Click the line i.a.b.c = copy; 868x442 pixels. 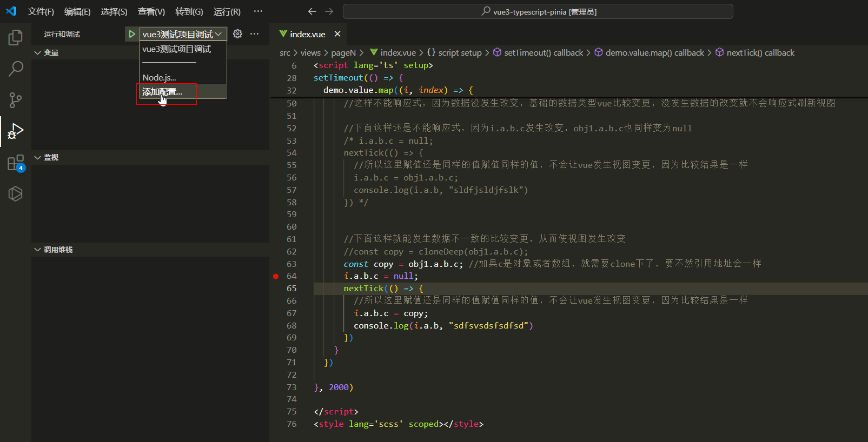(390, 313)
